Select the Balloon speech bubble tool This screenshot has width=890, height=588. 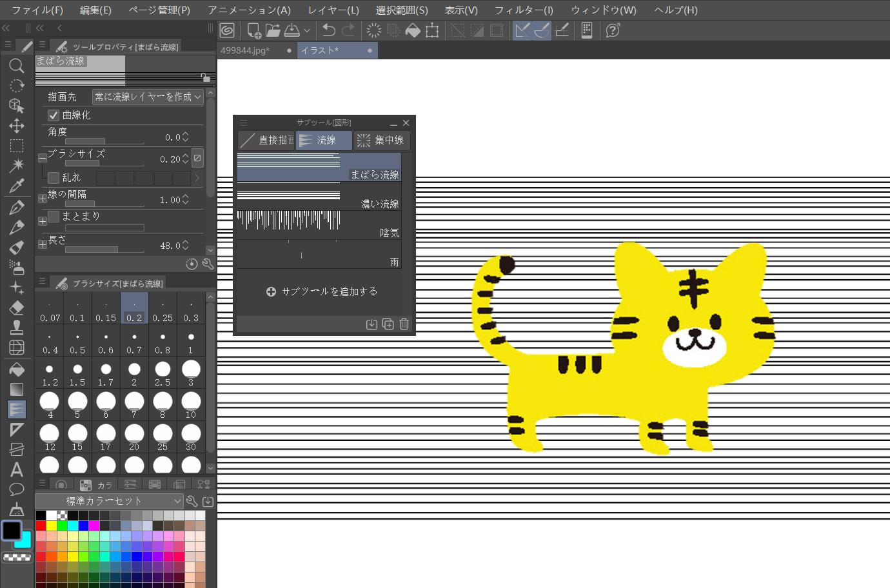[x=17, y=489]
